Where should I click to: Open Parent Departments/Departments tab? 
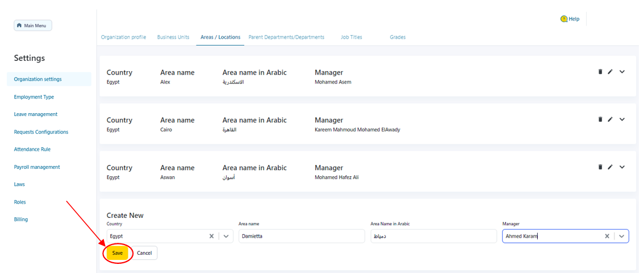tap(286, 37)
